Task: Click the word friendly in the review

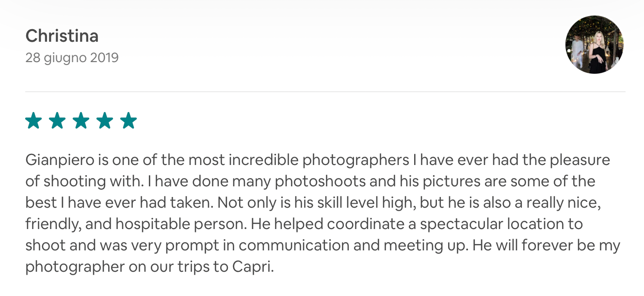Action: pyautogui.click(x=50, y=224)
